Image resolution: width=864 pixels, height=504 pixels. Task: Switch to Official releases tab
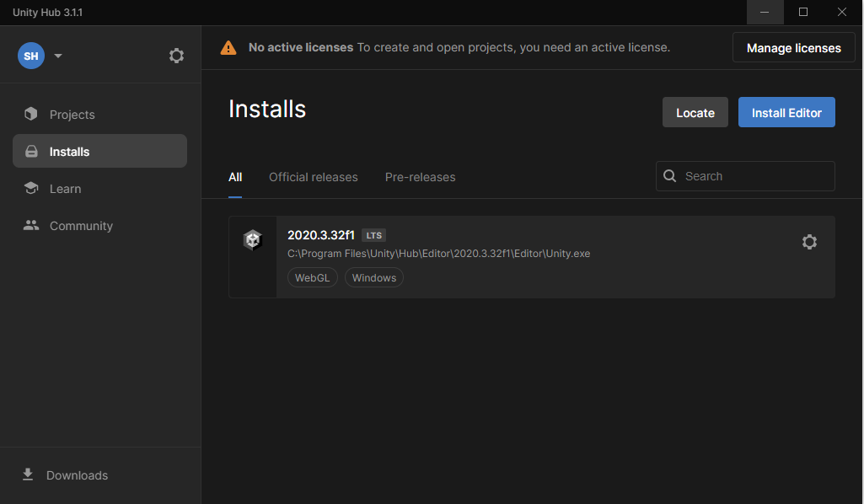(x=314, y=177)
